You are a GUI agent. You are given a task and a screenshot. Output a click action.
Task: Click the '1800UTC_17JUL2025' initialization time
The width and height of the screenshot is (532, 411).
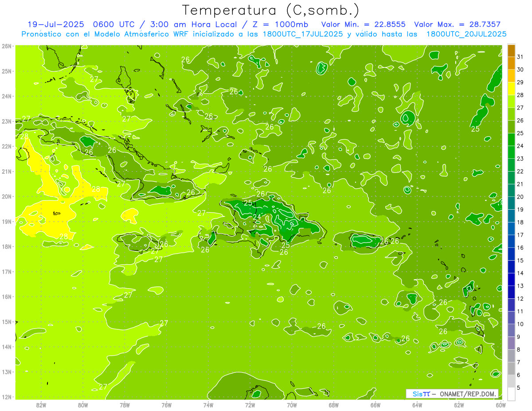303,34
